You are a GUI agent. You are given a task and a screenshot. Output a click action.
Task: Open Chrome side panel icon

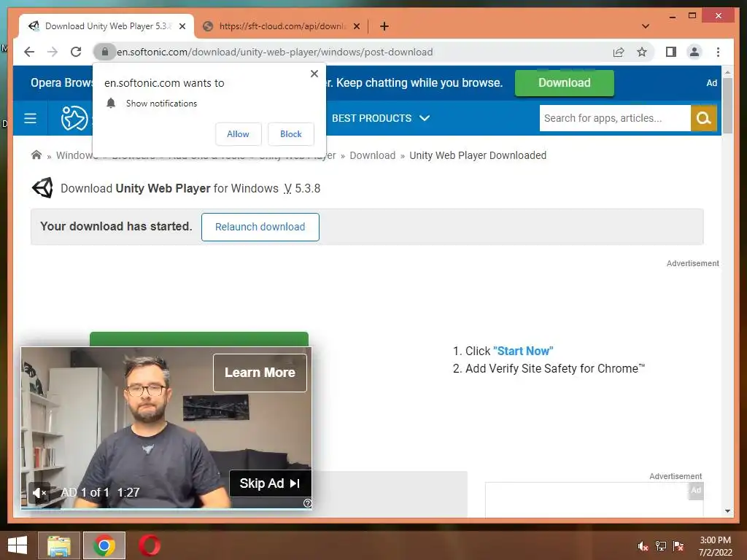tap(671, 52)
